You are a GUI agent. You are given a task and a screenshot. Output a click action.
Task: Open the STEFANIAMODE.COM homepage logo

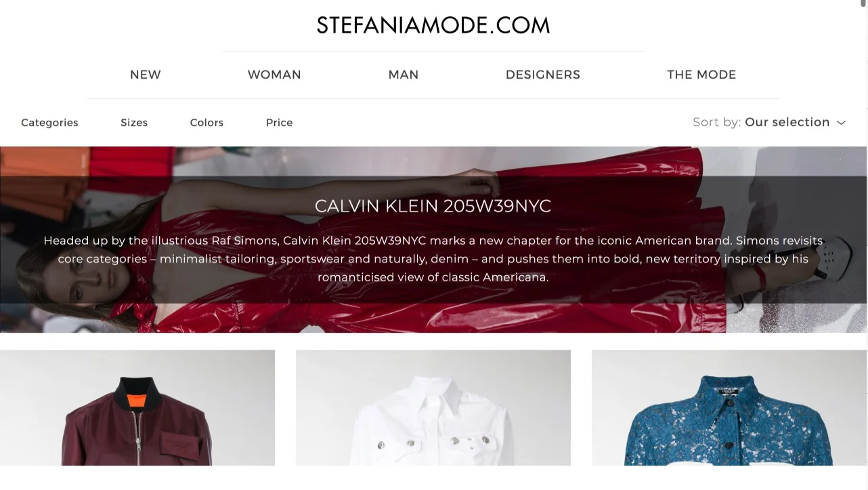[x=433, y=25]
